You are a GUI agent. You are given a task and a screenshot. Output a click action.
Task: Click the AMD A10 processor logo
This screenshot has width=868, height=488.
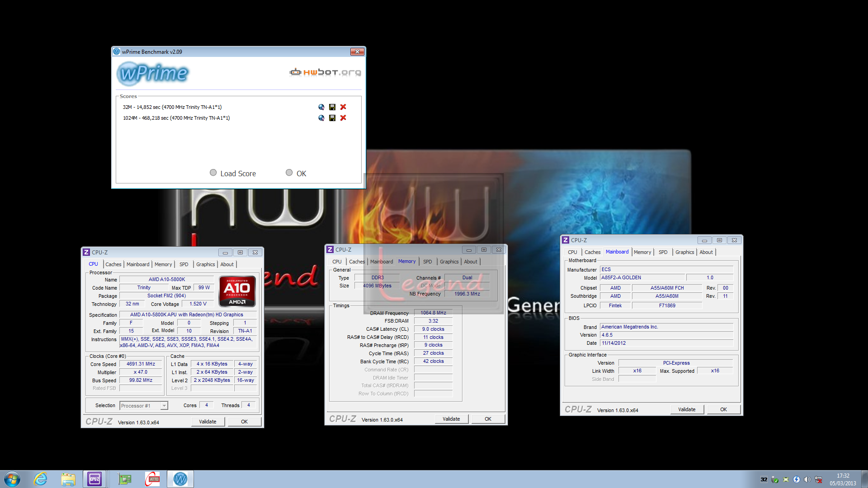point(237,291)
